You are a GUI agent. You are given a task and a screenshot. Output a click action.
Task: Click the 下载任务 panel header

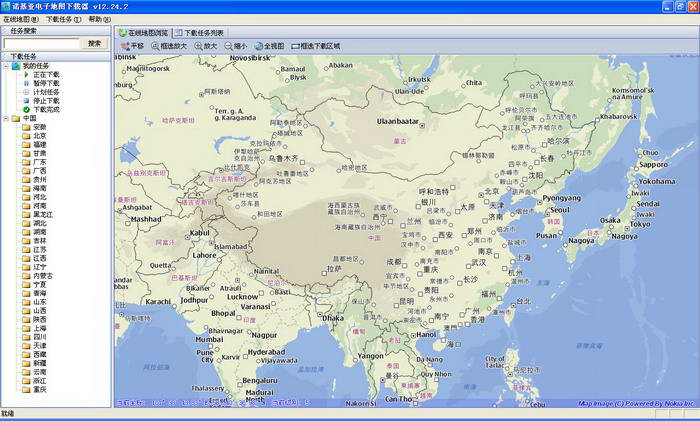(56, 57)
